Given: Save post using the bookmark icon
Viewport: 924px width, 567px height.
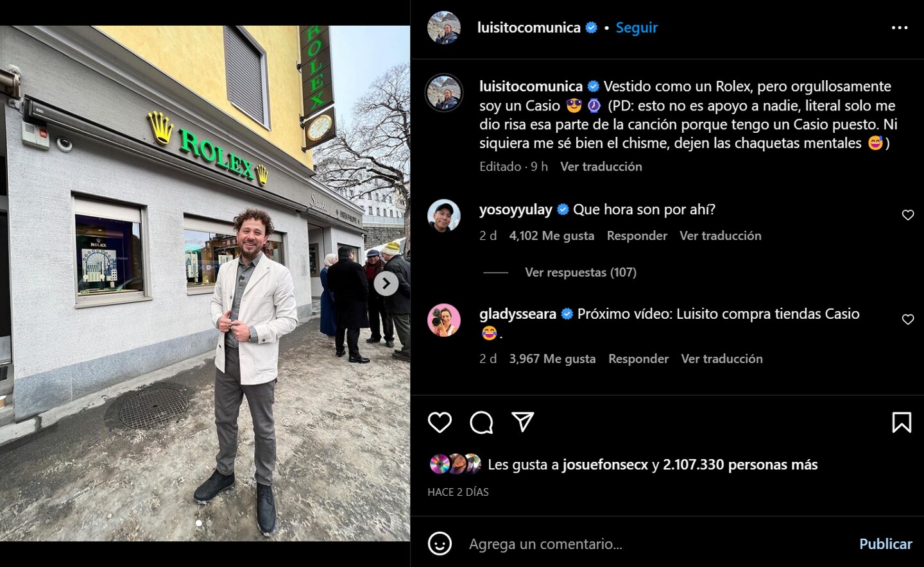Looking at the screenshot, I should click(902, 422).
